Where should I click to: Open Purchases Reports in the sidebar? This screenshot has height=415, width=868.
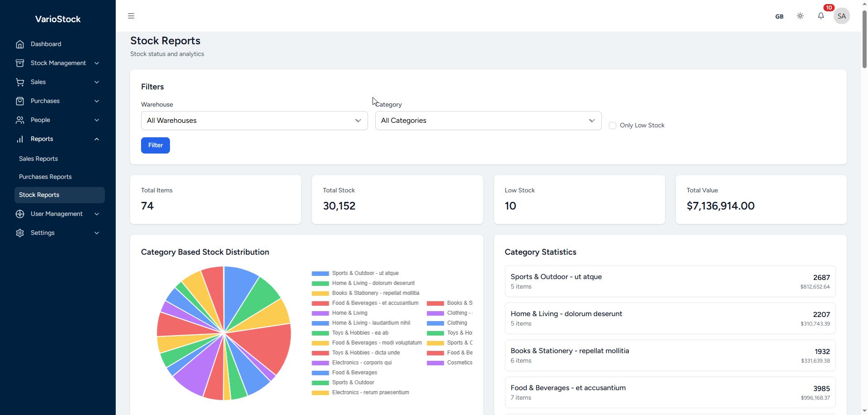[45, 177]
